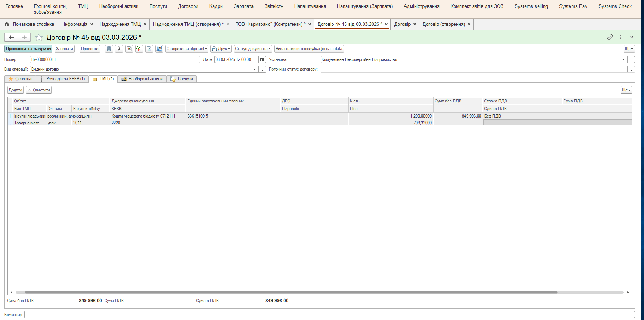Add the document to favorites with the star
644x320 pixels.
(x=39, y=38)
